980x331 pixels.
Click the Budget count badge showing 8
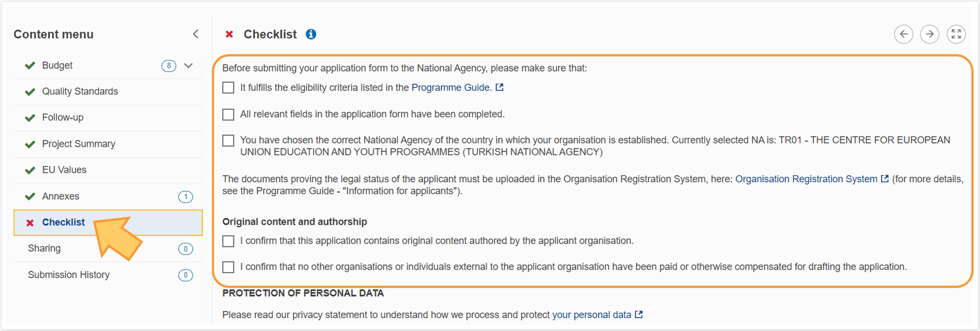168,66
